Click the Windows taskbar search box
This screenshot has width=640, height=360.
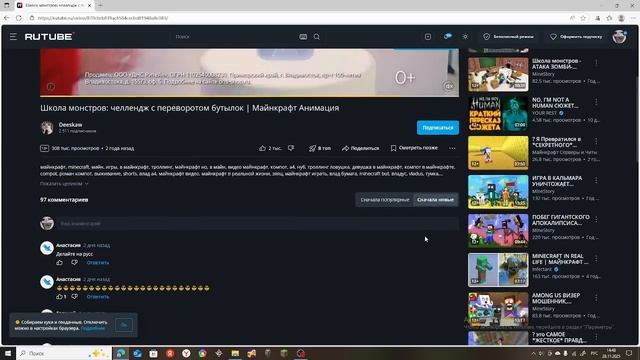pos(64,353)
